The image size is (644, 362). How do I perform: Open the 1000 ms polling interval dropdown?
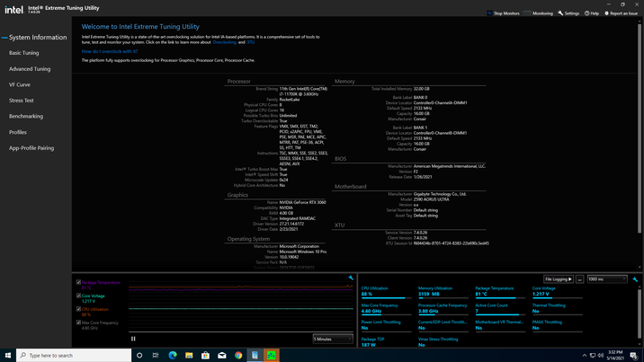pyautogui.click(x=607, y=279)
